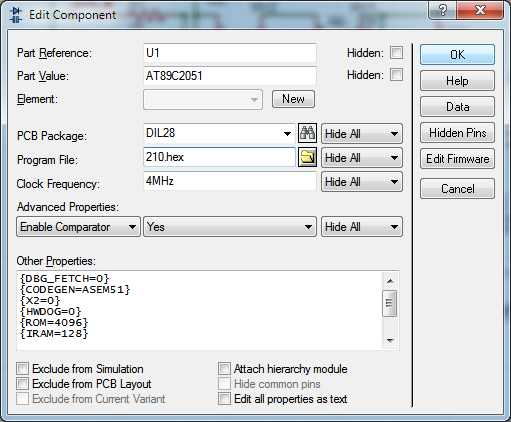Viewport: 511px width, 422px height.
Task: Click the Edit Component title bar icon
Action: pos(16,15)
